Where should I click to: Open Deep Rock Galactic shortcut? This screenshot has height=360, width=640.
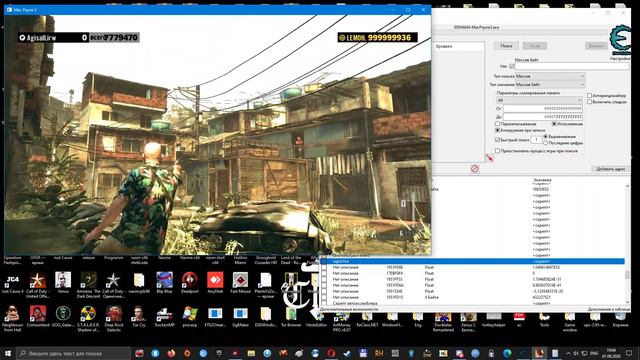(x=113, y=318)
